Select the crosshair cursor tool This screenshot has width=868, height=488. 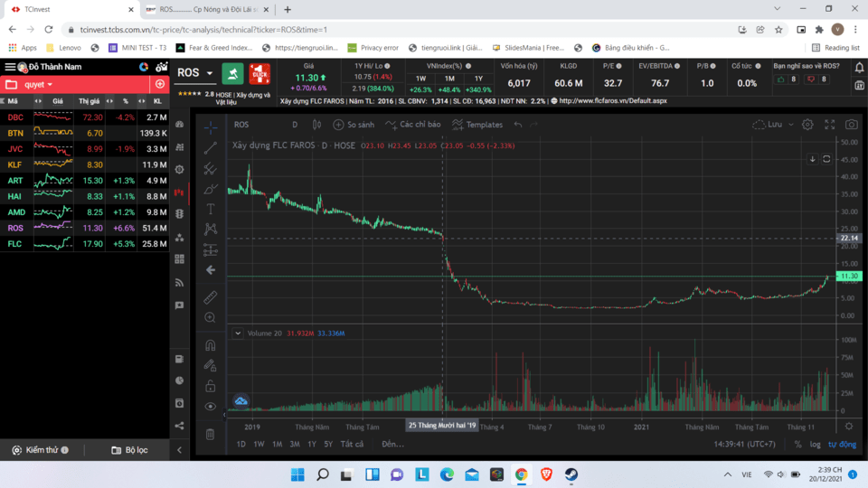coord(211,127)
